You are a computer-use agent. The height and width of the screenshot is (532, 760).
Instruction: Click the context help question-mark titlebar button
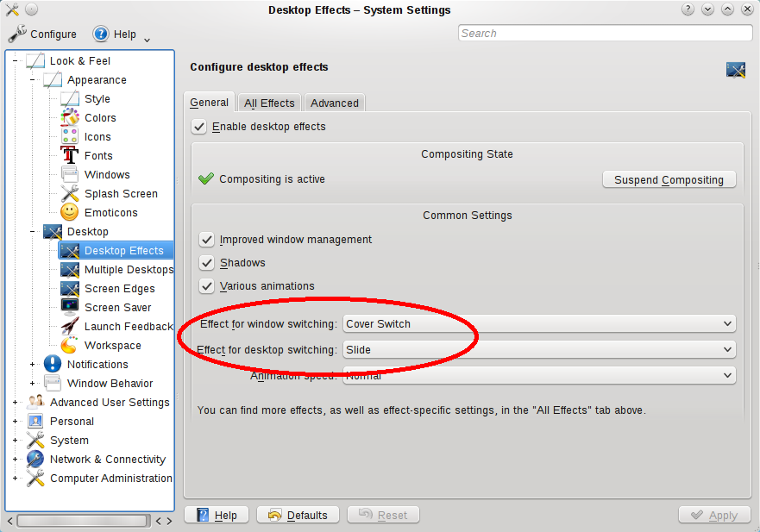pyautogui.click(x=688, y=9)
